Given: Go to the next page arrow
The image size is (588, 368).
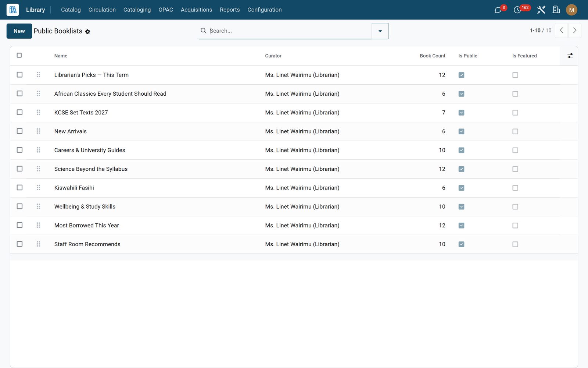Looking at the screenshot, I should click(x=575, y=31).
